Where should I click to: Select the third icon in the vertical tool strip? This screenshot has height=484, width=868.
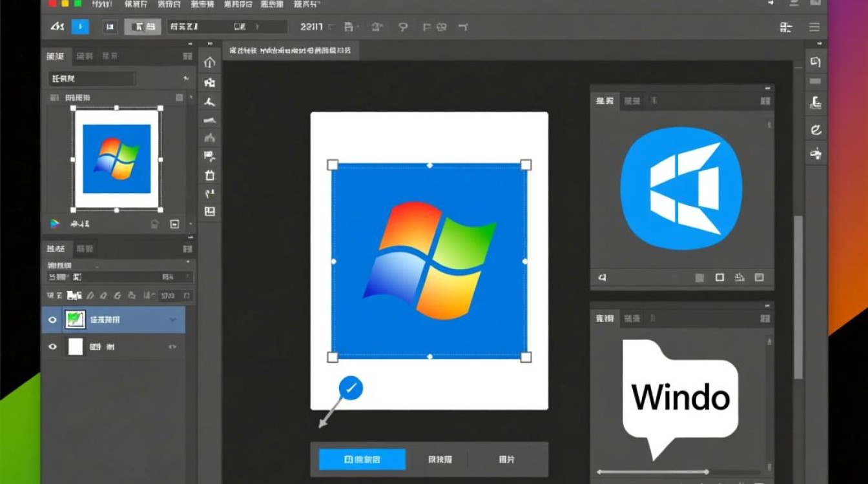pyautogui.click(x=209, y=101)
